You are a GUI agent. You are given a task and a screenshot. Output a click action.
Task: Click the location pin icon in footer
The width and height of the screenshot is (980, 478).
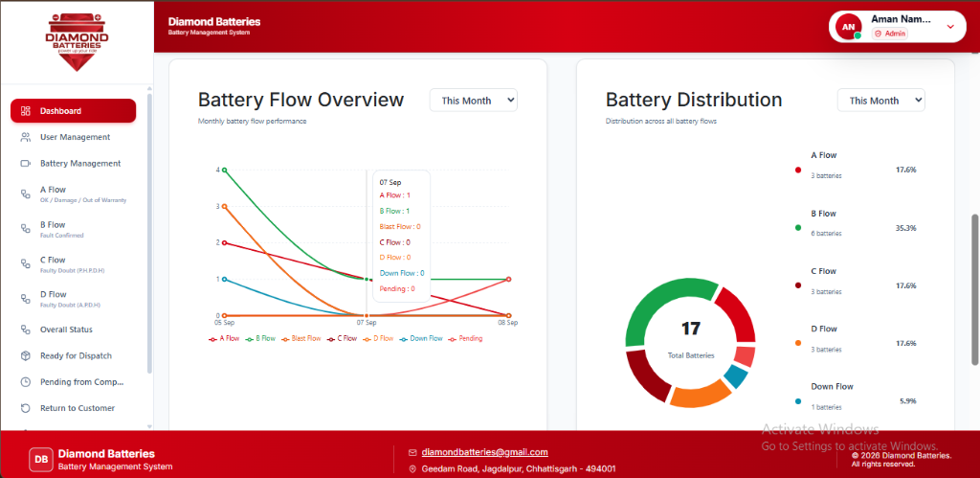(412, 468)
